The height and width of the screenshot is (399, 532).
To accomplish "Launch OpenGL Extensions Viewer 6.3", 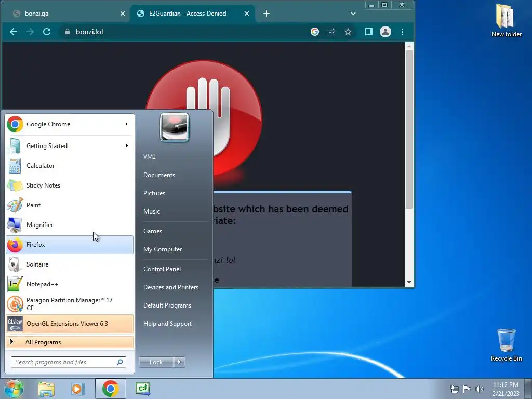I will pyautogui.click(x=70, y=324).
